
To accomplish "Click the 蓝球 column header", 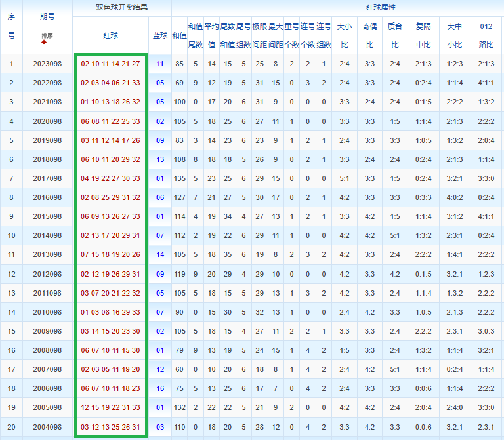I will (160, 35).
